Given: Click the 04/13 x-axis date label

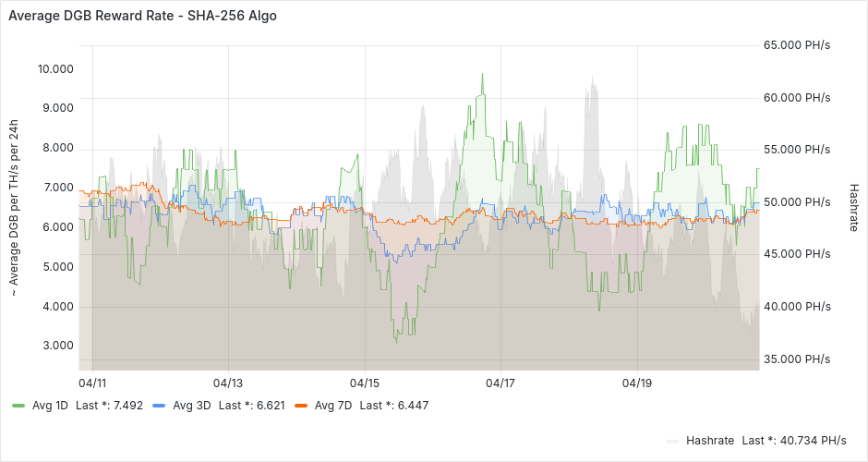Looking at the screenshot, I should tap(228, 383).
